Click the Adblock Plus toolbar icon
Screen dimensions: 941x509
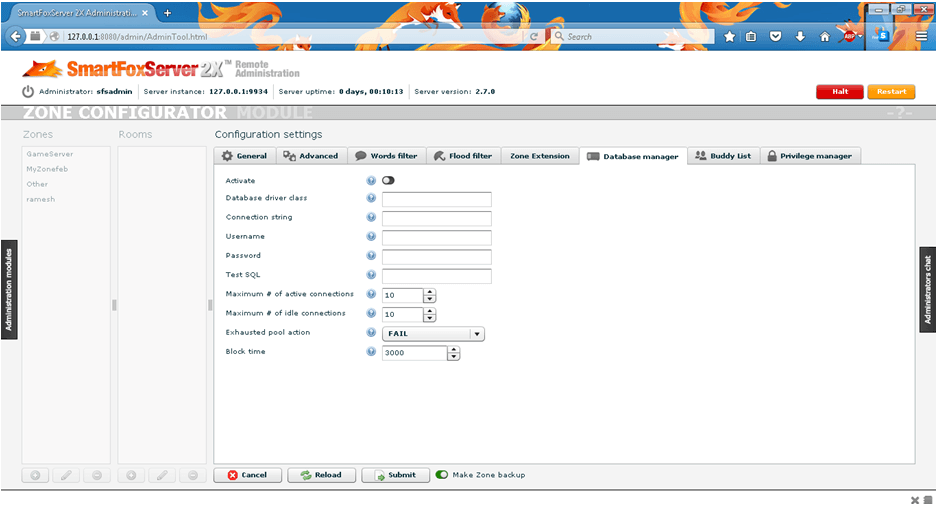pos(849,37)
